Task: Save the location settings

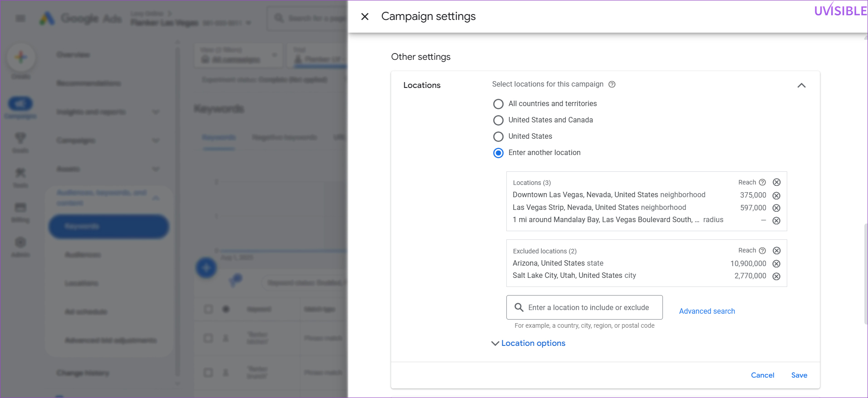Action: pyautogui.click(x=799, y=375)
